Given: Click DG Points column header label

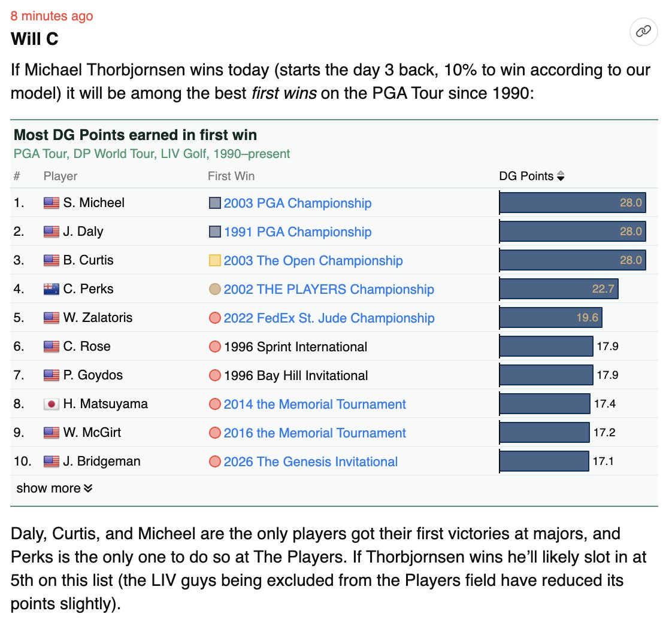Looking at the screenshot, I should [x=526, y=176].
